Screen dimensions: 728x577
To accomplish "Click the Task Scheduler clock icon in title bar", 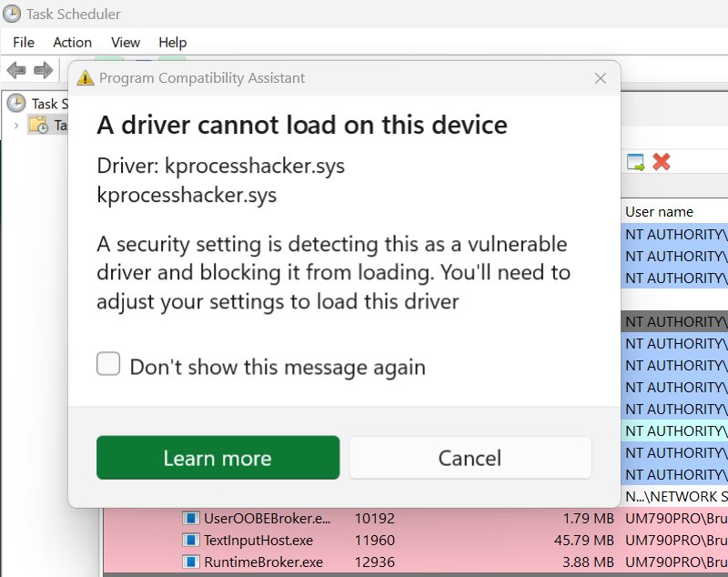I will click(13, 14).
